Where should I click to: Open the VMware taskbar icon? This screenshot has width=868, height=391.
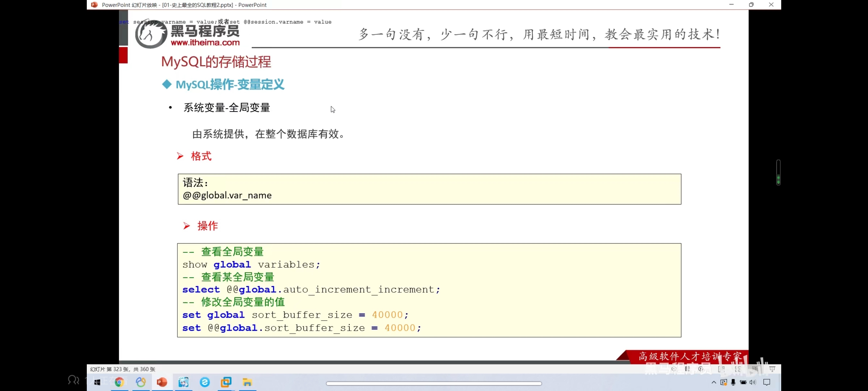click(x=226, y=382)
